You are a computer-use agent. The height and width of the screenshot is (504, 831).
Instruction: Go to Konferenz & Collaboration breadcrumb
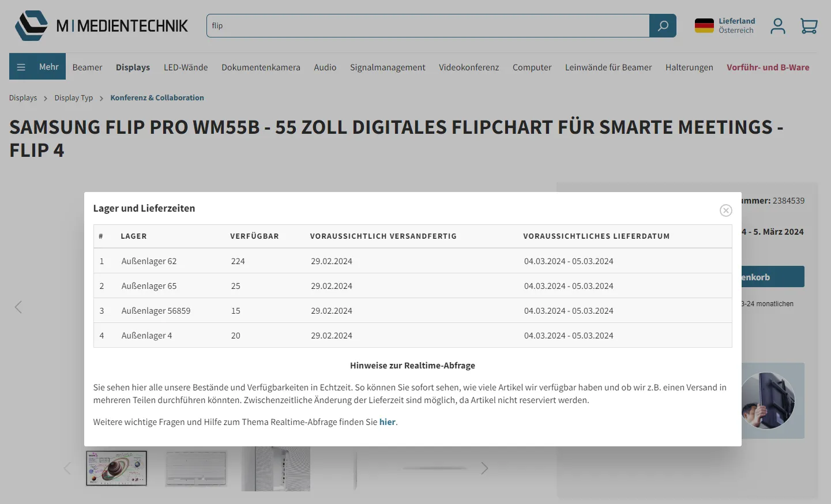(157, 98)
